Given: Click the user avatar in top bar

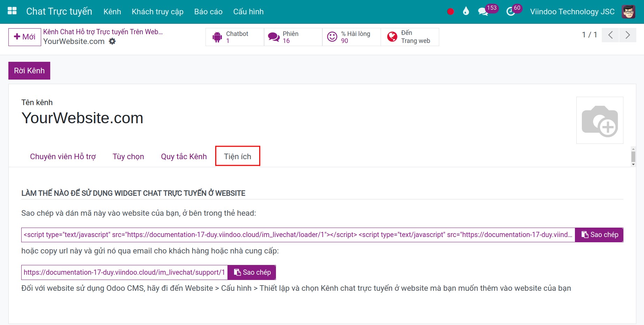Looking at the screenshot, I should (x=628, y=12).
